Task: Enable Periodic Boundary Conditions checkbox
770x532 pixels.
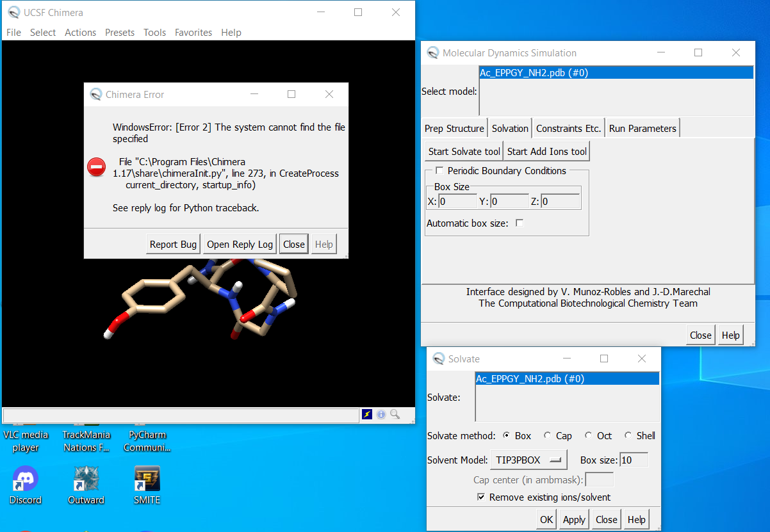Action: [x=439, y=171]
